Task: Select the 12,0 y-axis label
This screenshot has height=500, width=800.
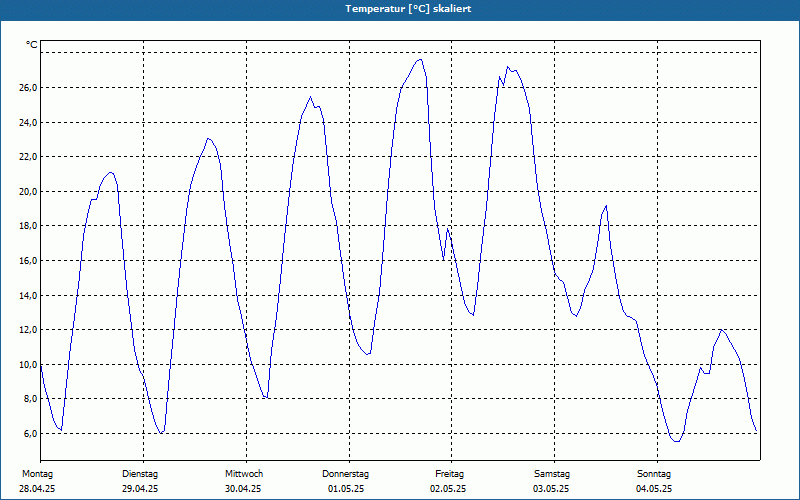Action: point(28,330)
